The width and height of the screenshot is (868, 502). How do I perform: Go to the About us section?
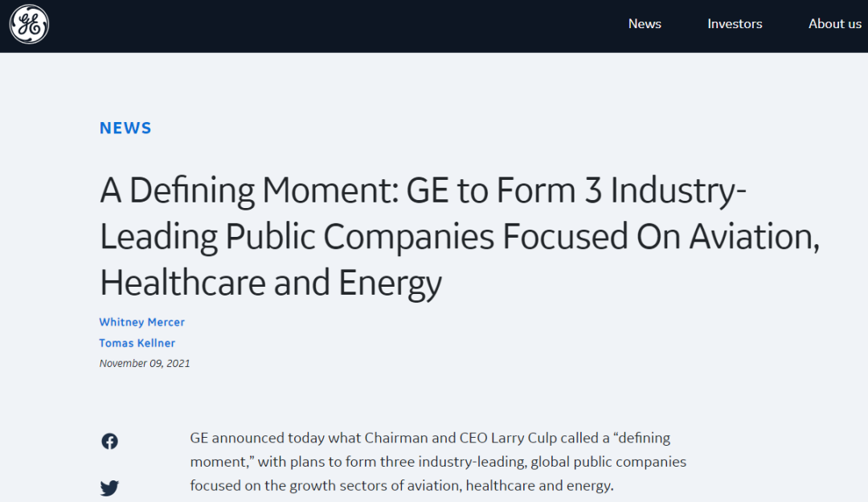click(835, 24)
